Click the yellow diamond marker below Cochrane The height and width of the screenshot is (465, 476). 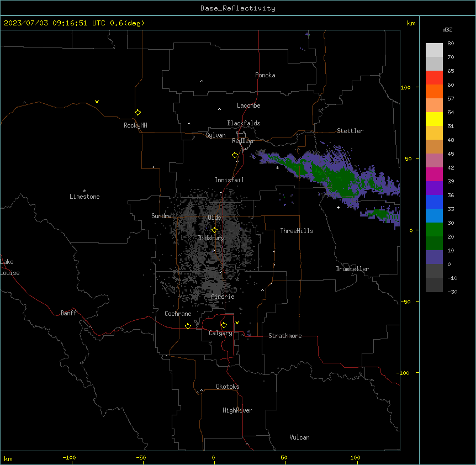point(188,326)
